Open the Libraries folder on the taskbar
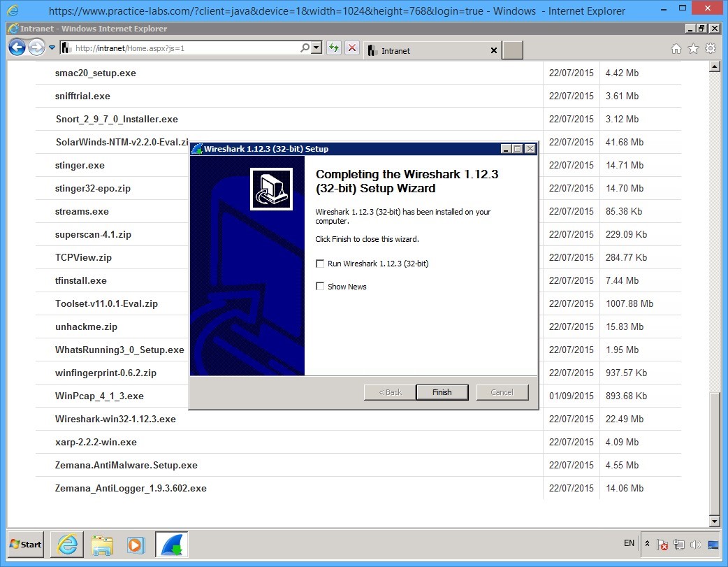This screenshot has height=567, width=728. [102, 545]
